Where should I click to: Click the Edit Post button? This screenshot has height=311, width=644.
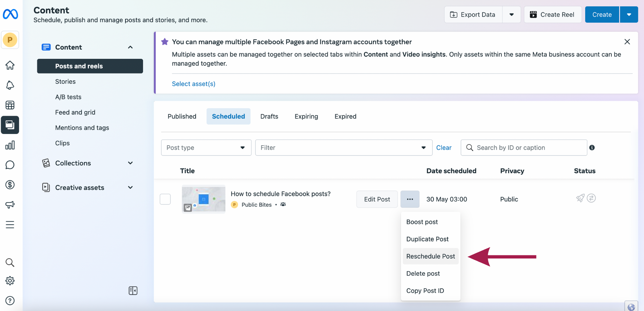coord(377,199)
